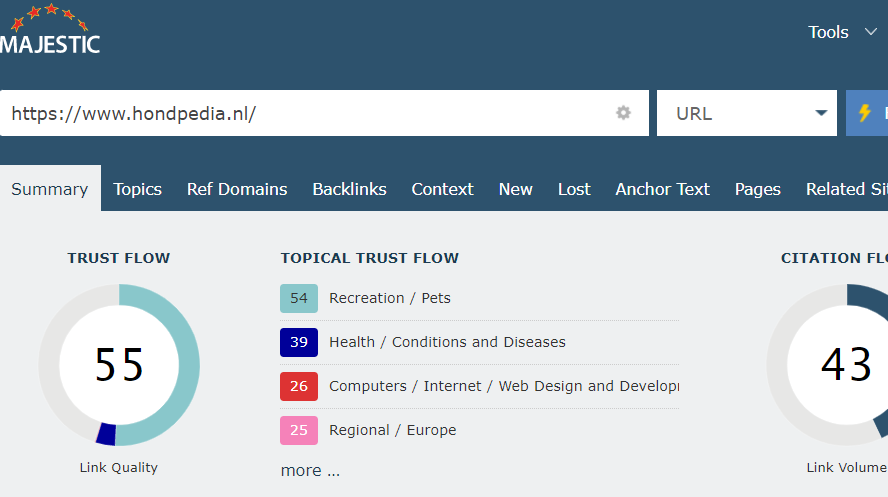Go to the Backlinks tab

(x=349, y=189)
